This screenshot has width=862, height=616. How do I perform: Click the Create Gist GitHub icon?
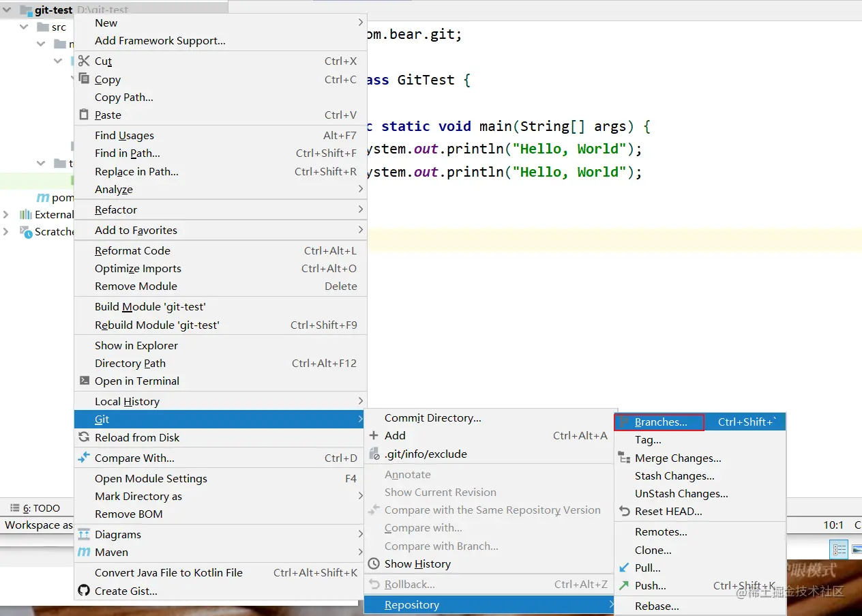tap(84, 591)
